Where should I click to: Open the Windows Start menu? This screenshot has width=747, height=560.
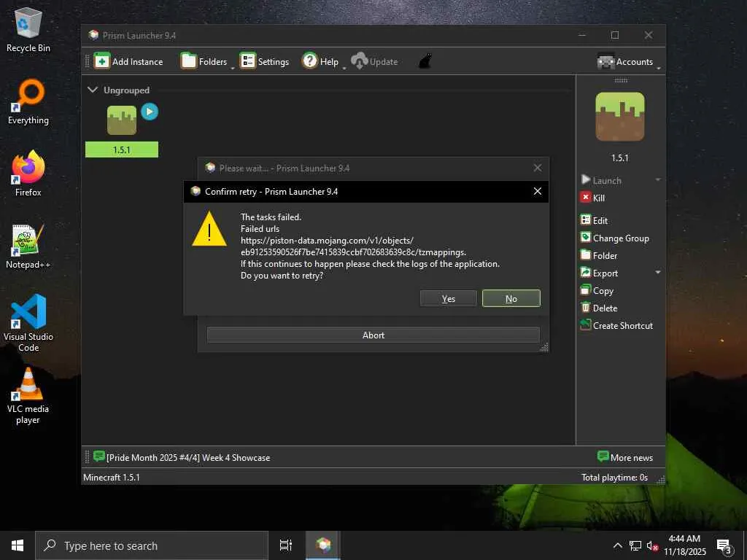point(18,545)
